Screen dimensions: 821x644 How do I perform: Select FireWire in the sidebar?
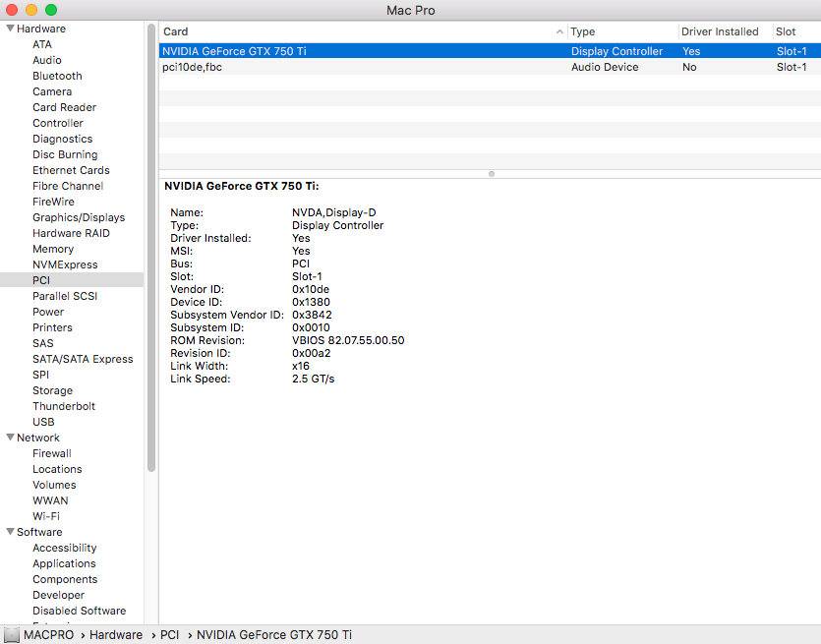tap(53, 202)
